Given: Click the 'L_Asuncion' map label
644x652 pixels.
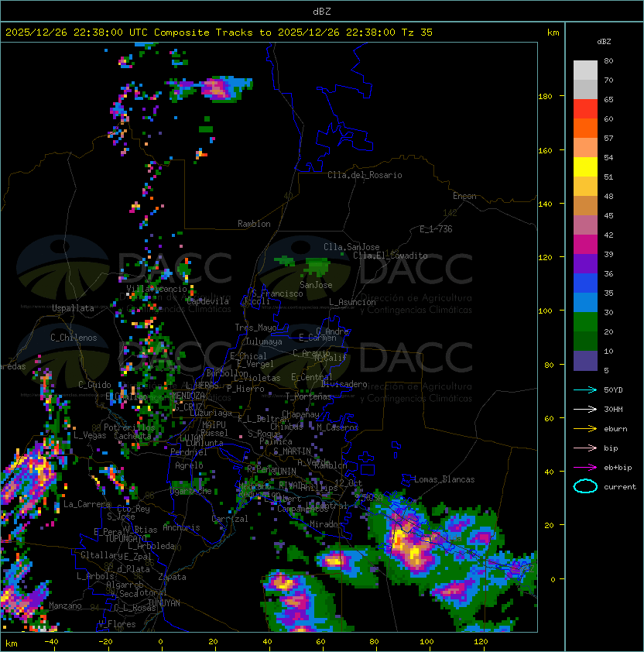Looking at the screenshot, I should tap(352, 302).
